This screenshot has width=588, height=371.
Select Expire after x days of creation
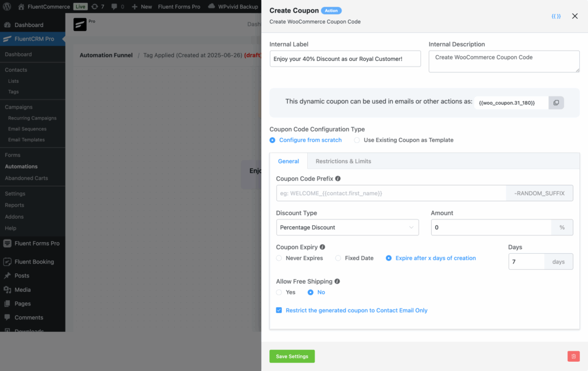click(x=431, y=258)
